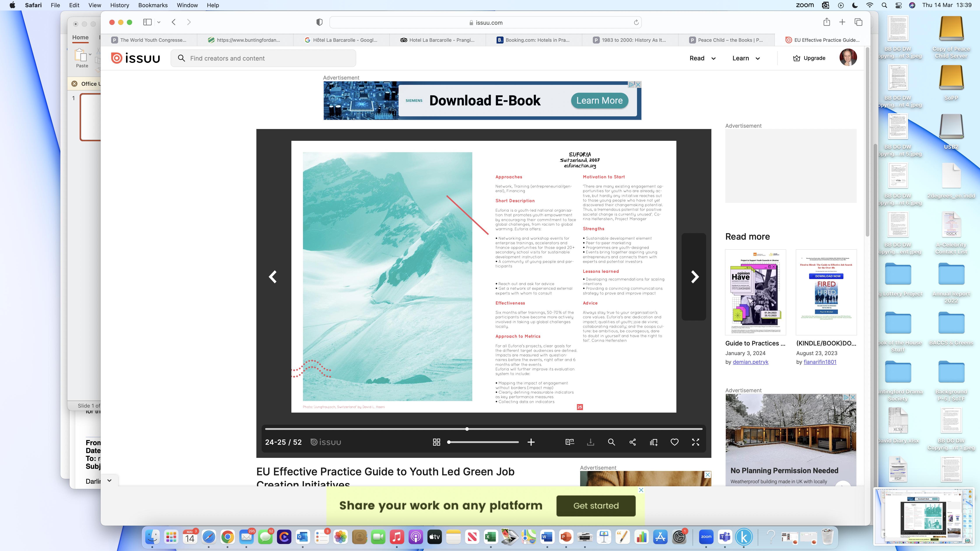The width and height of the screenshot is (980, 551).
Task: Open the demian.petryk author link
Action: (x=750, y=362)
